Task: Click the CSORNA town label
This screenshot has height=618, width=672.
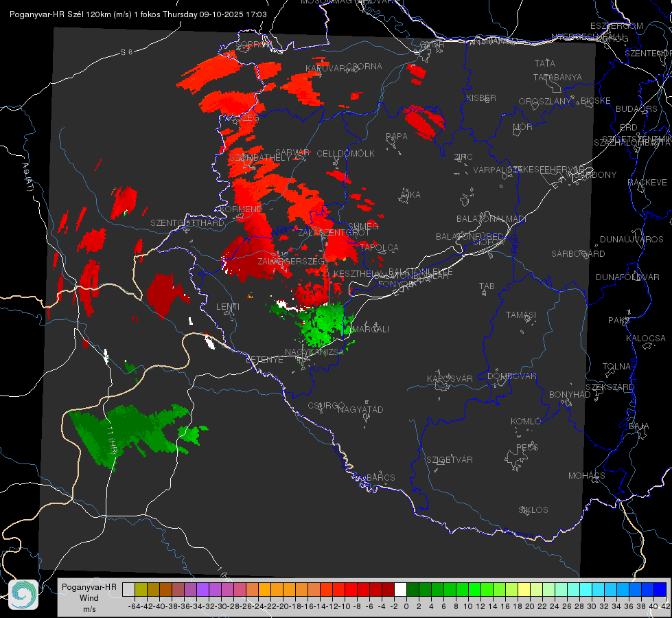Action: point(364,67)
